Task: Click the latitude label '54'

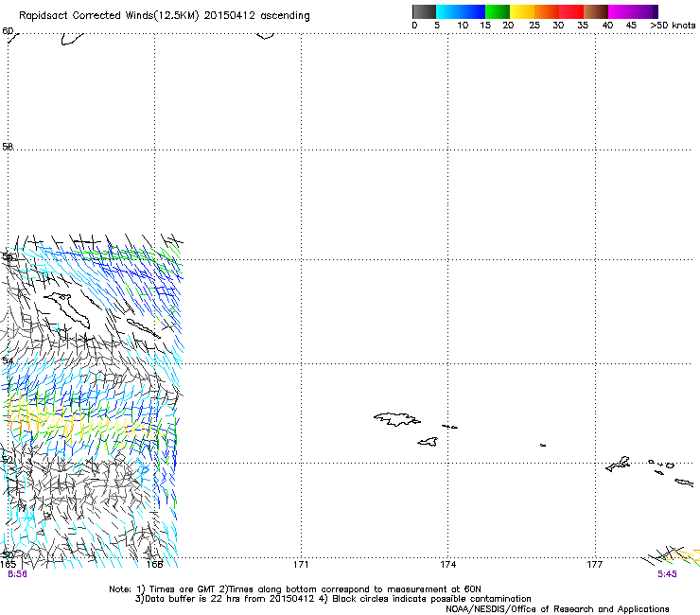Action: coord(8,360)
